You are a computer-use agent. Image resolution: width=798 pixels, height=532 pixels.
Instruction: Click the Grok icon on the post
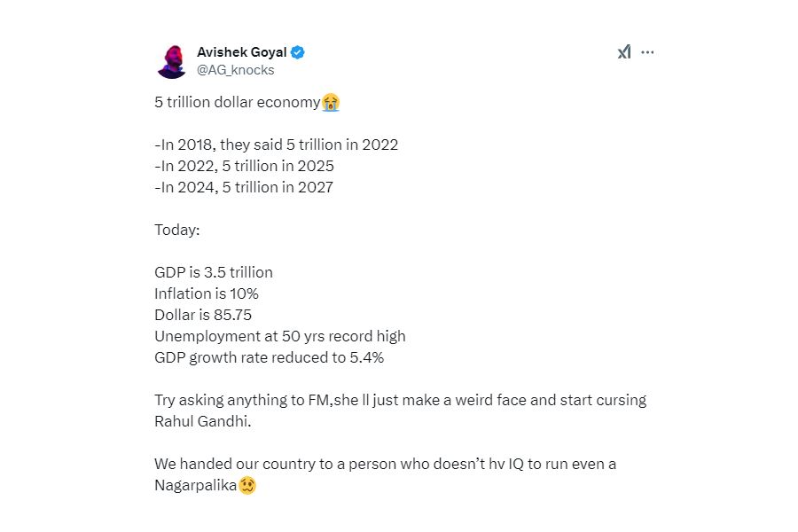(x=624, y=52)
